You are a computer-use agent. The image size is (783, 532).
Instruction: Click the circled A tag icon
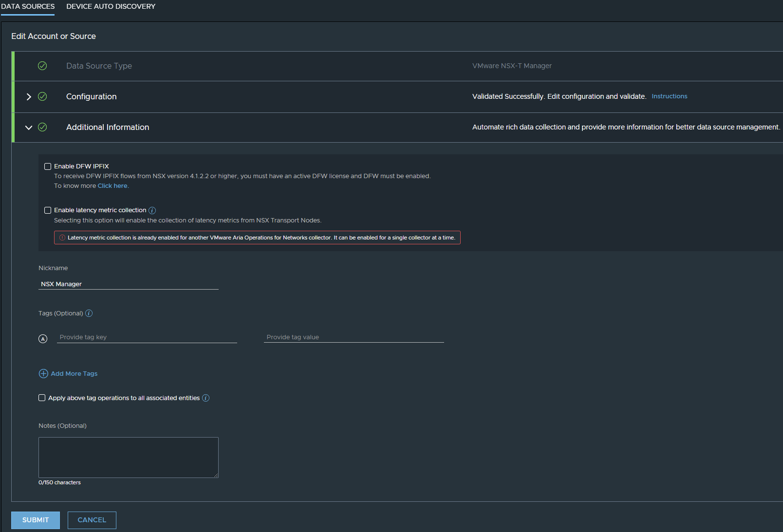(x=43, y=339)
